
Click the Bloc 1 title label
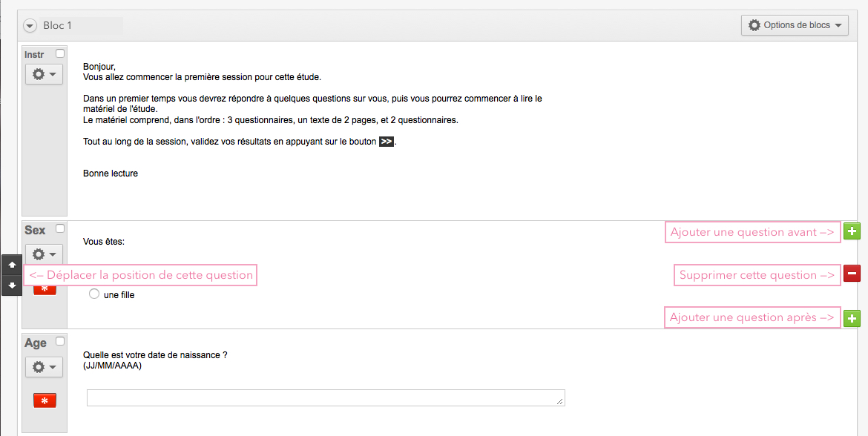click(58, 25)
